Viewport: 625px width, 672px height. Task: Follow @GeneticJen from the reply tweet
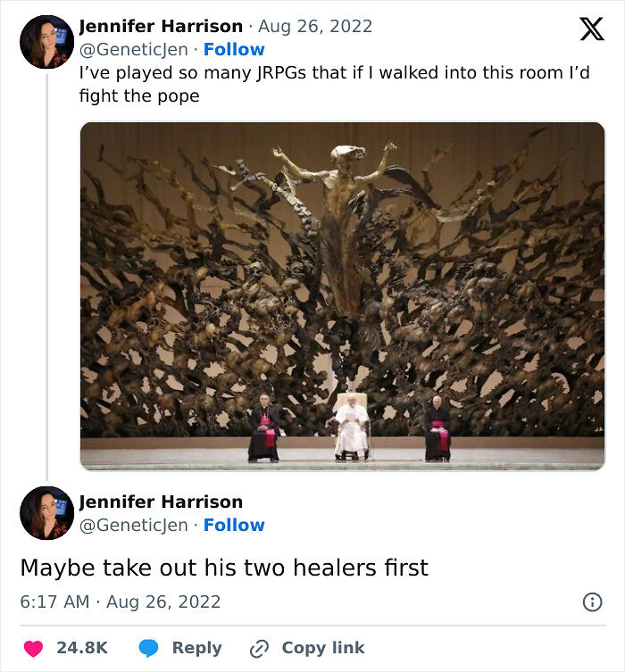click(234, 525)
